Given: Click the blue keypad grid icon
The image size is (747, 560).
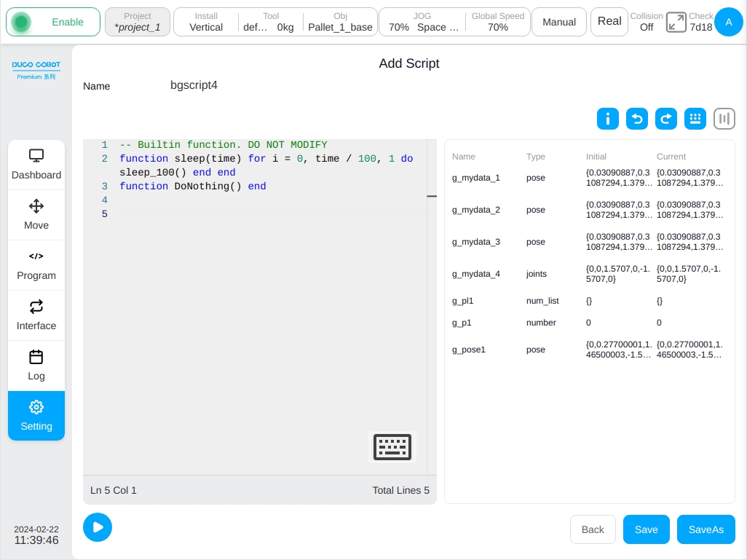Looking at the screenshot, I should coord(695,119).
